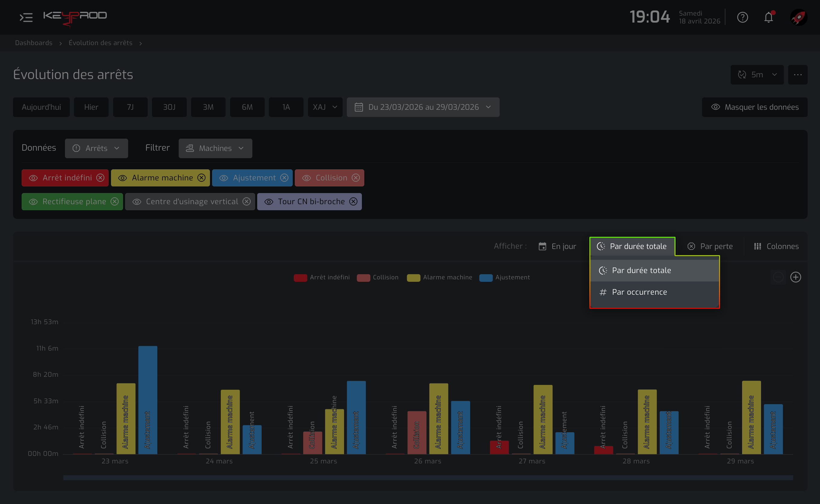Viewport: 820px width, 504px height.
Task: Open the sidebar menu toggle icon
Action: (26, 17)
